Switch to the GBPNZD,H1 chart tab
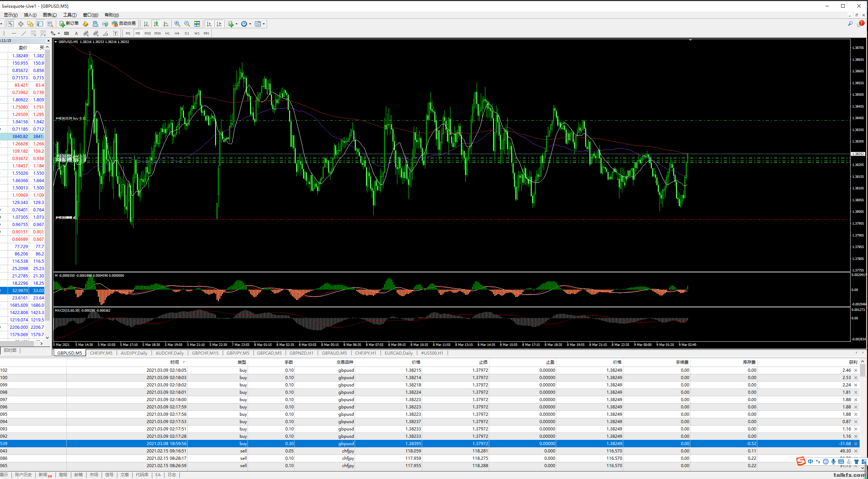 [301, 353]
